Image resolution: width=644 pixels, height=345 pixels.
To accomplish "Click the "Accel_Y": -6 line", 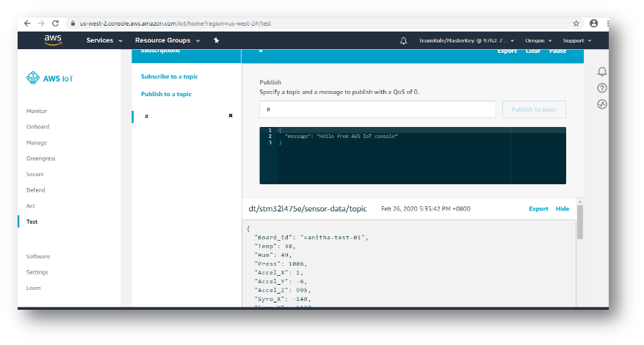I will (281, 281).
